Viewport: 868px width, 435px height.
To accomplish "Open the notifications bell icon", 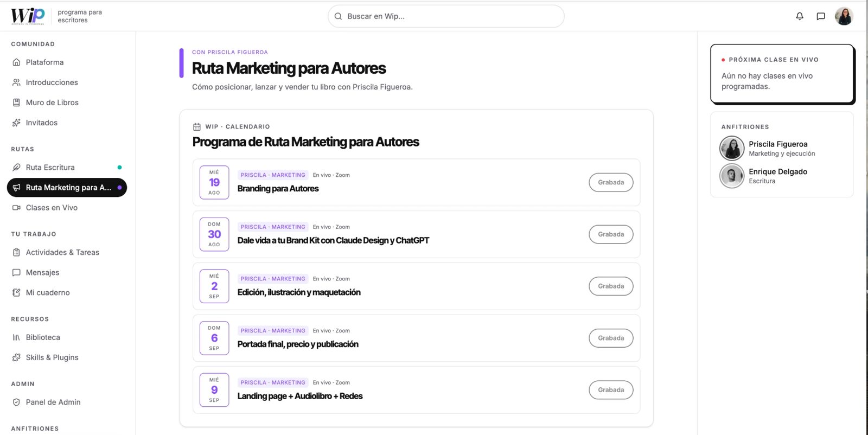I will [800, 16].
